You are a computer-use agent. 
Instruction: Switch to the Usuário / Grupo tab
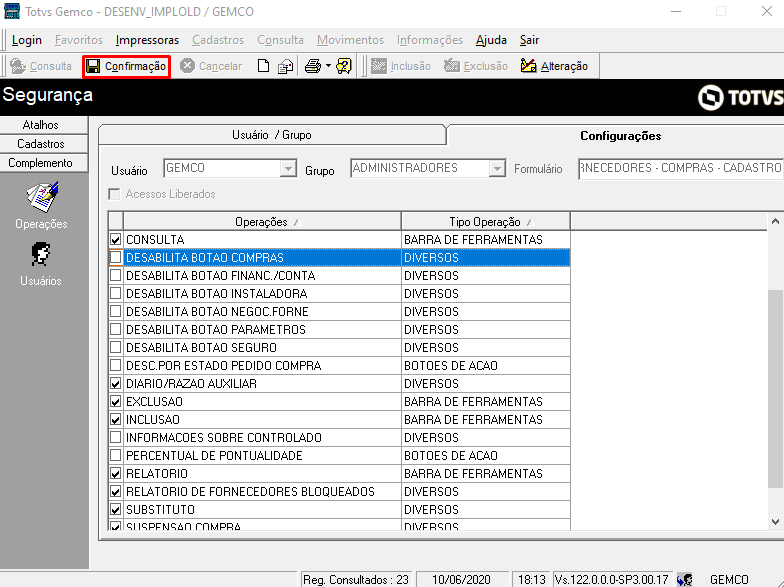(x=272, y=135)
